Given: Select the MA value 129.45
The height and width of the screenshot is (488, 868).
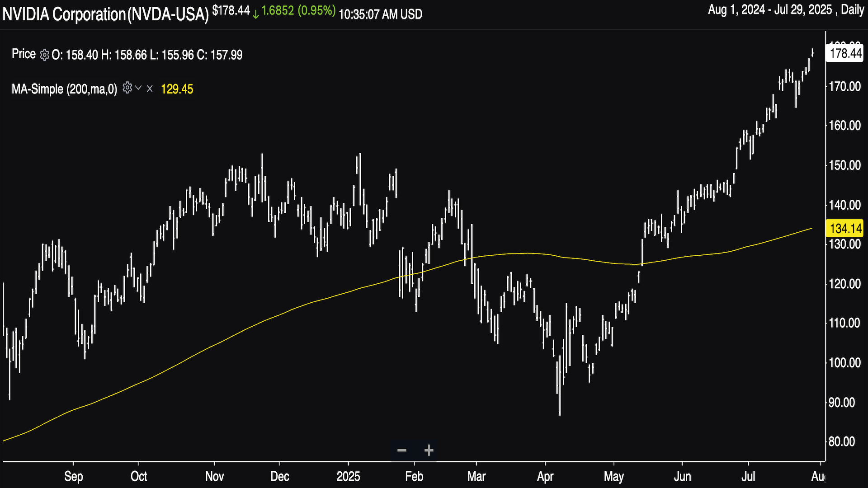Looking at the screenshot, I should [x=177, y=89].
